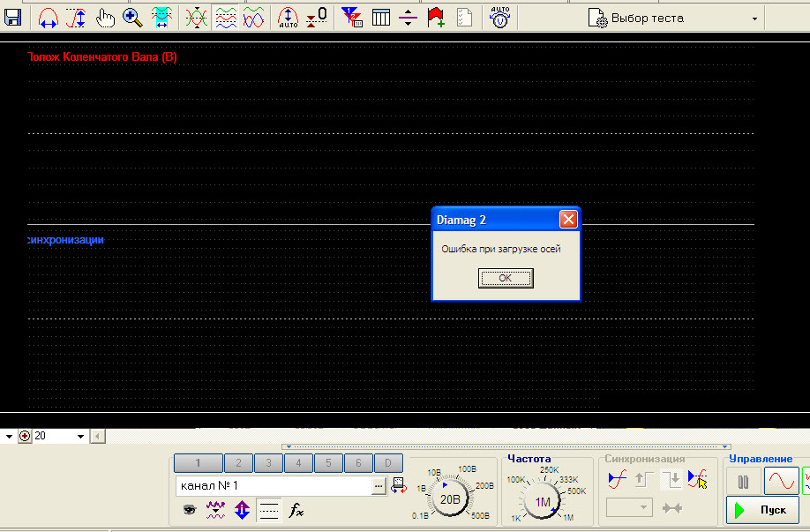
Task: Switch to channel tab 6
Action: click(x=358, y=463)
